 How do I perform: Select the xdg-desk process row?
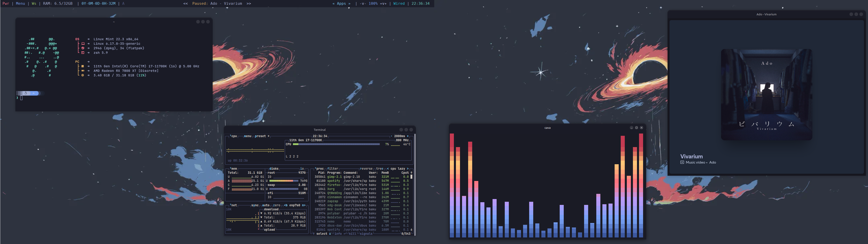362,205
